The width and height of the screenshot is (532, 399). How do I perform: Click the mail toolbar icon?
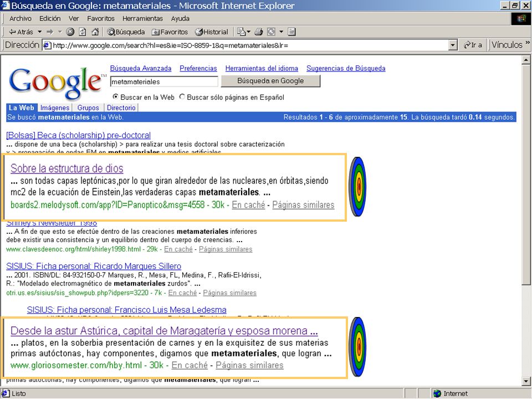[x=241, y=32]
